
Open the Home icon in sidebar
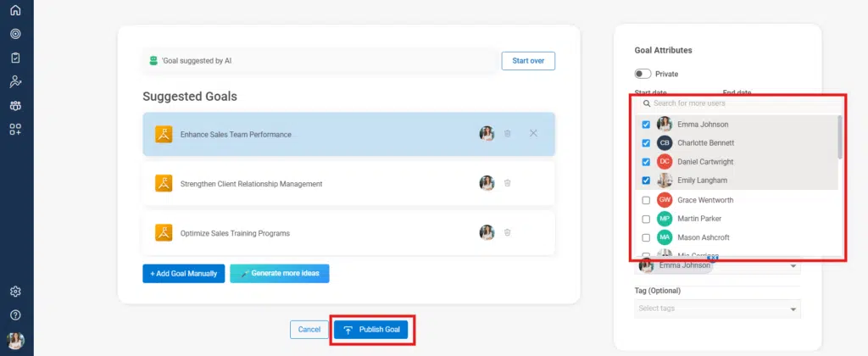pyautogui.click(x=15, y=10)
